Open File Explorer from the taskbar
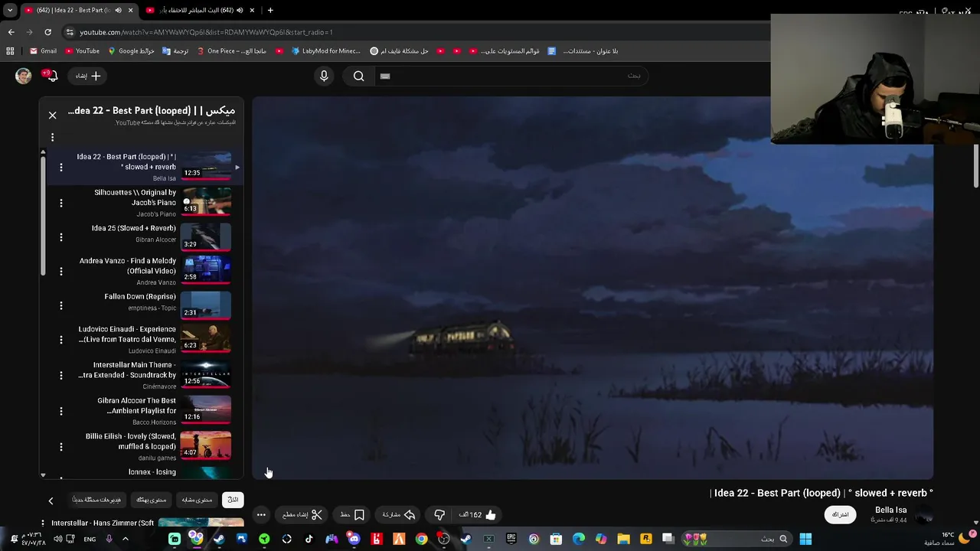Screen dimensions: 980x551 pyautogui.click(x=623, y=539)
